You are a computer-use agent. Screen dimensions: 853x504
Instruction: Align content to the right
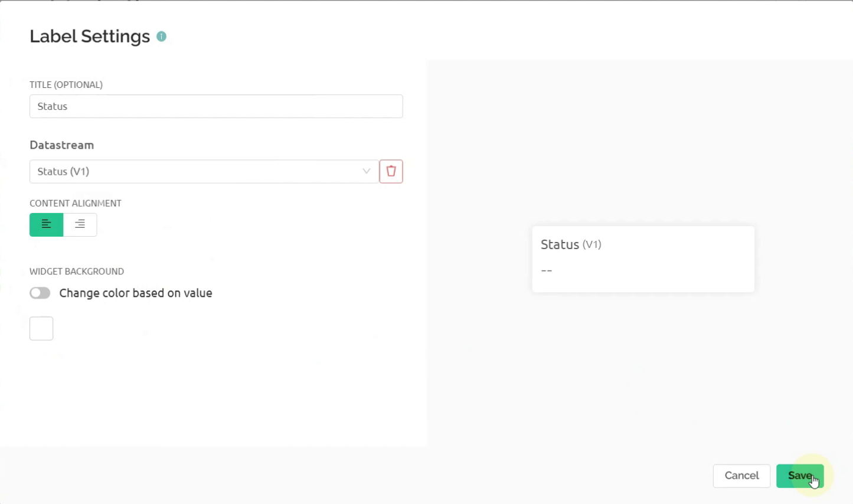(80, 224)
